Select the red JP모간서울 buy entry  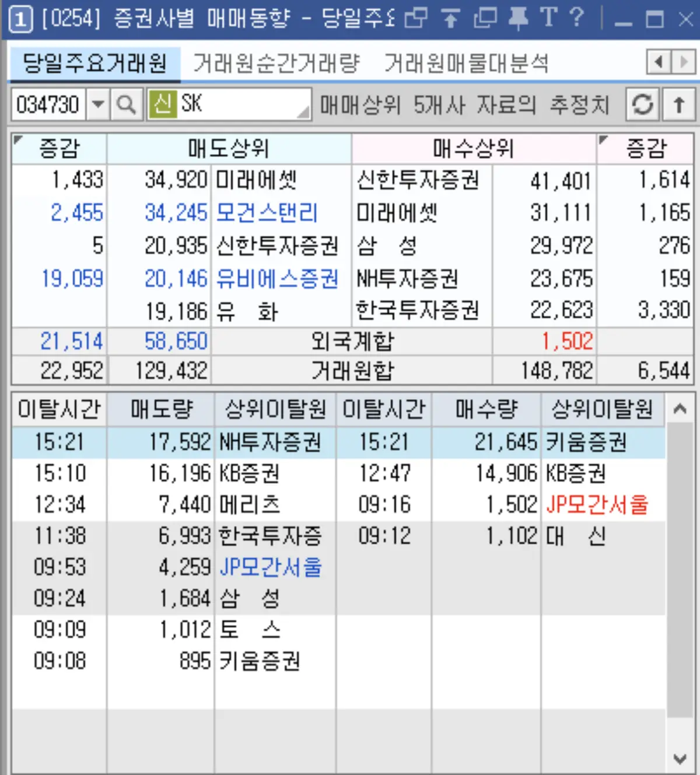(597, 504)
